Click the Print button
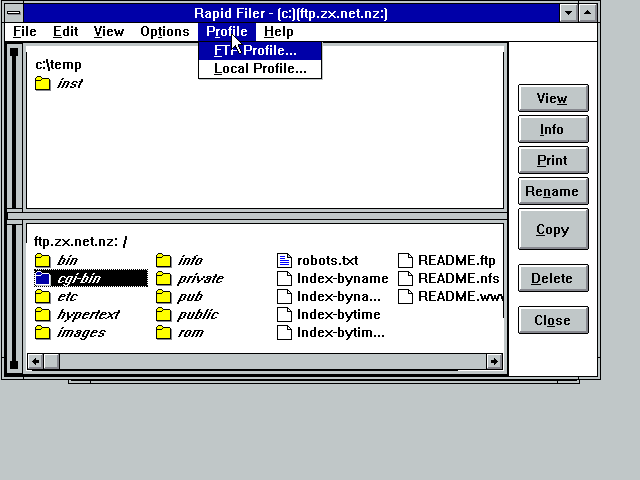The width and height of the screenshot is (640, 480). click(x=553, y=160)
